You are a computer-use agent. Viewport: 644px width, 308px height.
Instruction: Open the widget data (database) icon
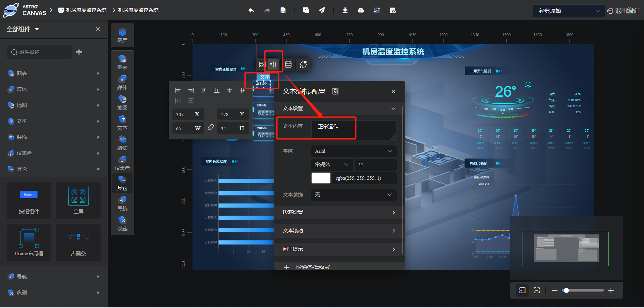click(x=288, y=64)
